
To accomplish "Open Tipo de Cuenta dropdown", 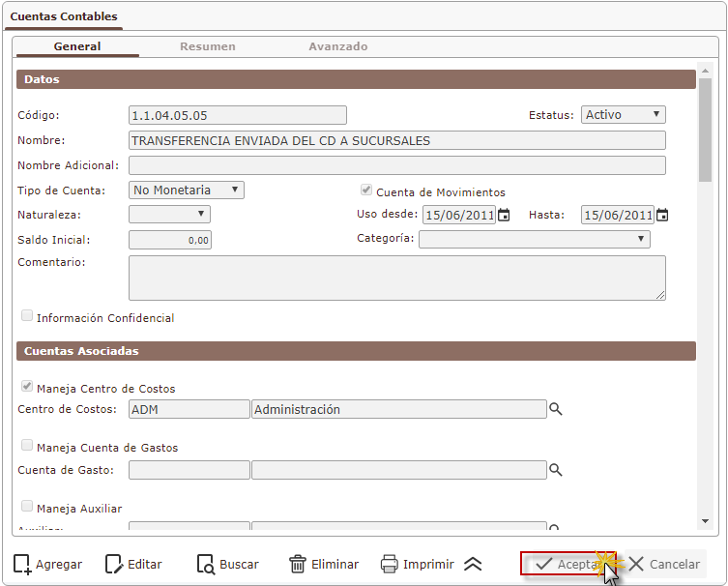I will coord(187,190).
